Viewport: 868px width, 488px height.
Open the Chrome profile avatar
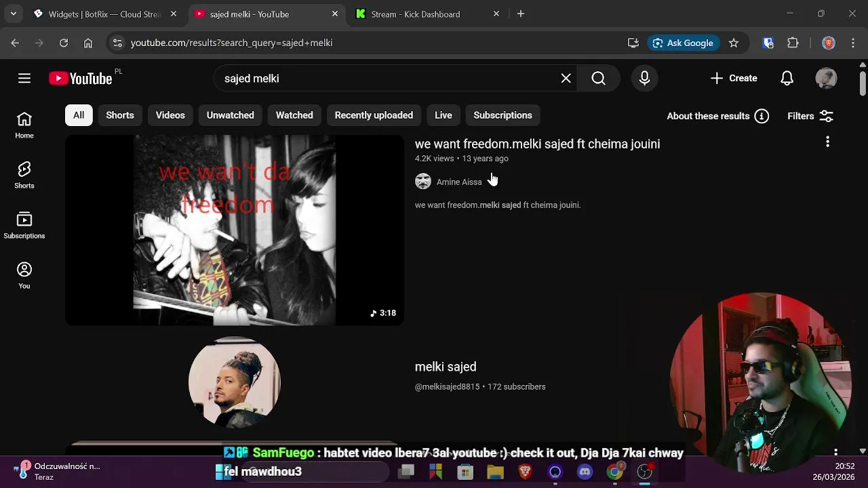pyautogui.click(x=829, y=43)
